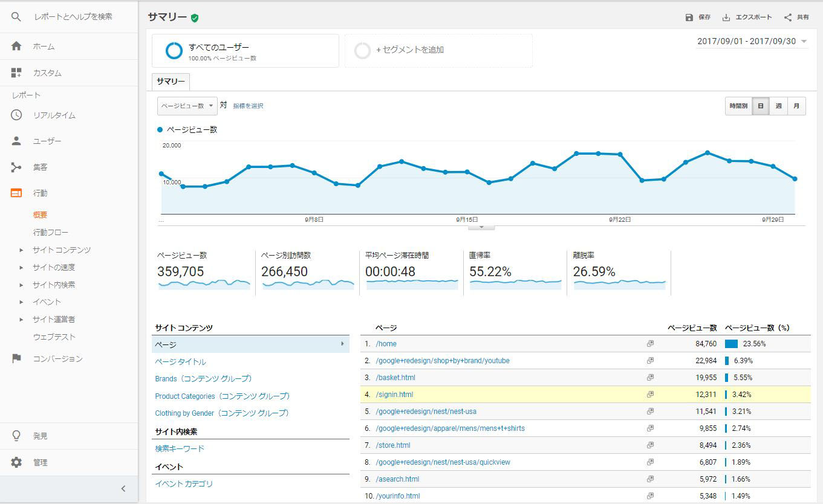Click the /home page link
The height and width of the screenshot is (504, 823).
[x=386, y=344]
